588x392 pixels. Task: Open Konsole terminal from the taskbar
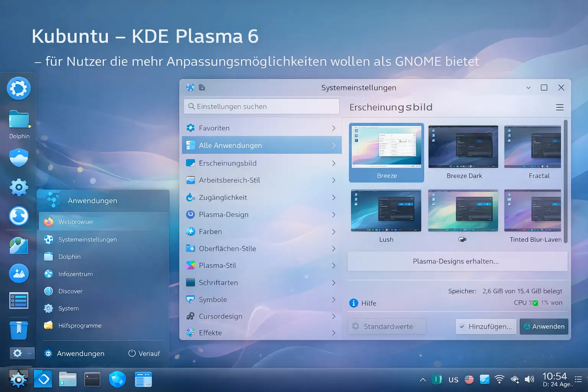tap(92, 379)
